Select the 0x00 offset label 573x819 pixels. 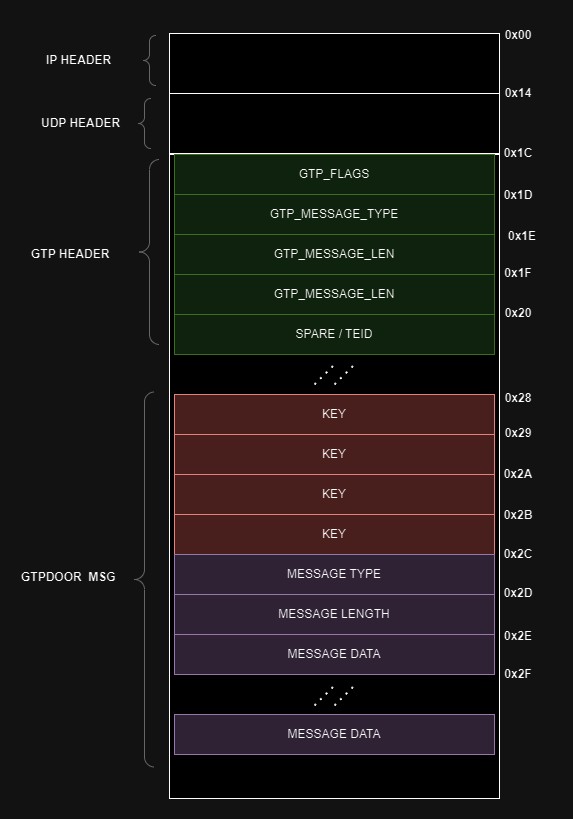tap(518, 35)
